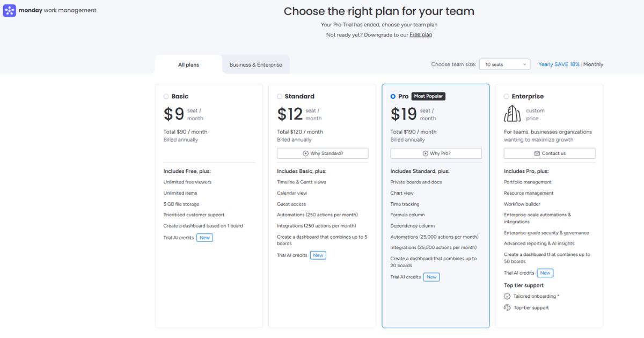Switch to the Business & Enterprise tab
The width and height of the screenshot is (644, 338).
(255, 65)
